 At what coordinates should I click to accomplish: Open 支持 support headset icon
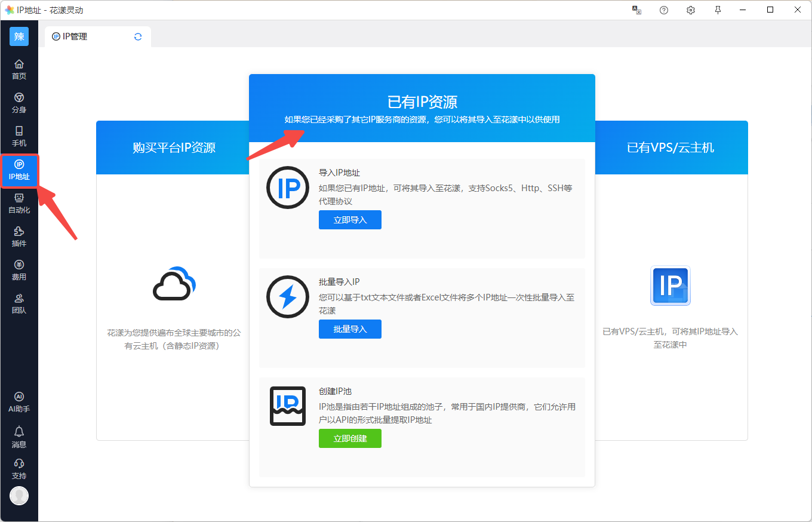(x=19, y=468)
